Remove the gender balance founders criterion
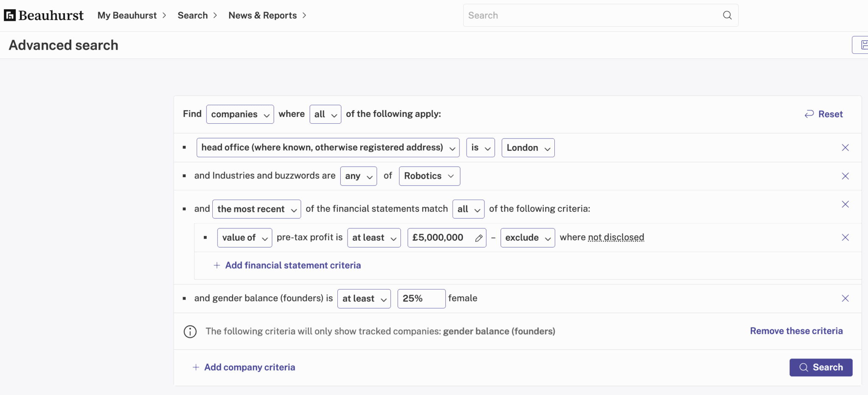 (845, 298)
